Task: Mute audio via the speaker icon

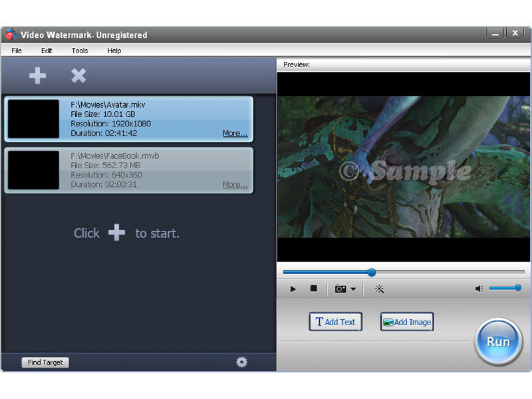Action: pyautogui.click(x=479, y=289)
